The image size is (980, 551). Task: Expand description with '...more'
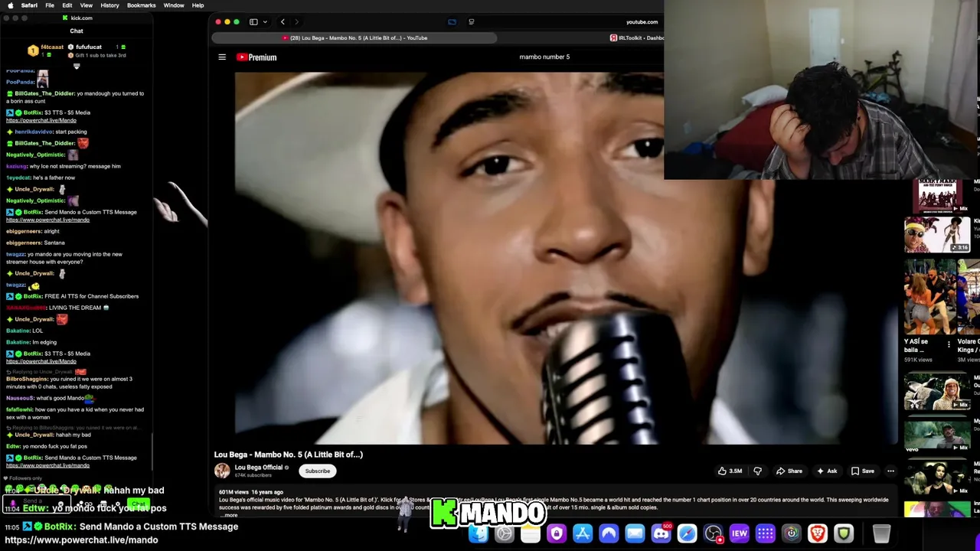click(x=228, y=515)
